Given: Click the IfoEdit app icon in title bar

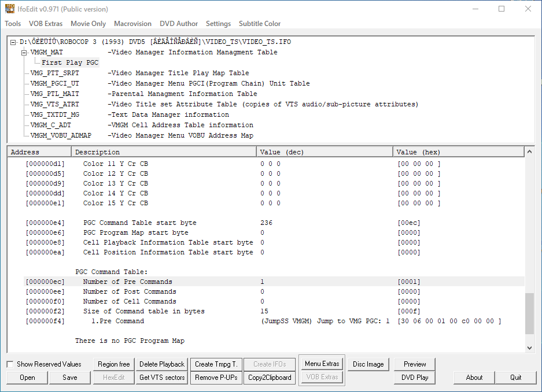Looking at the screenshot, I should coord(10,9).
